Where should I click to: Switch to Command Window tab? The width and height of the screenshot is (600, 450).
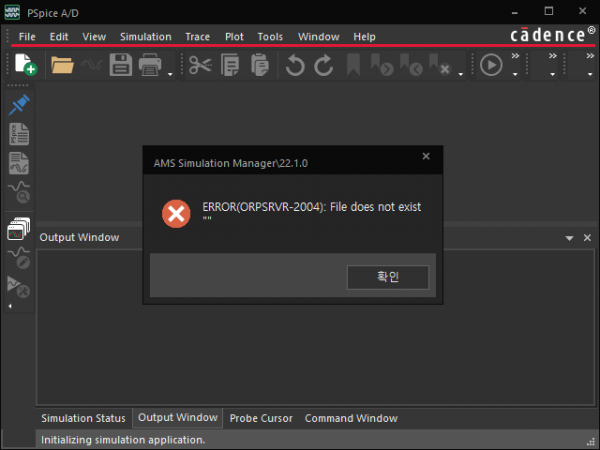[x=351, y=418]
